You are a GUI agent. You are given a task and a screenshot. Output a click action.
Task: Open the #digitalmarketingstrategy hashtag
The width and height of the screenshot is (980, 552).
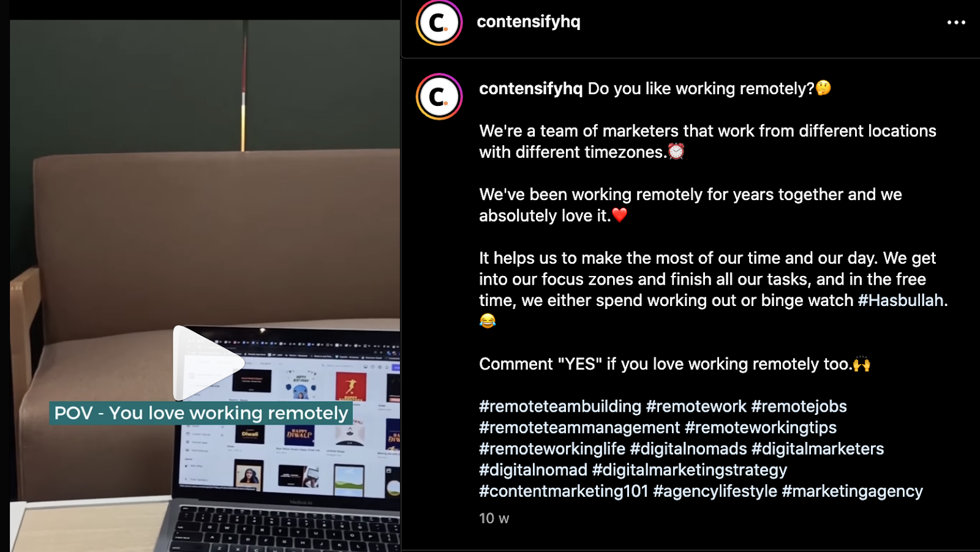690,470
